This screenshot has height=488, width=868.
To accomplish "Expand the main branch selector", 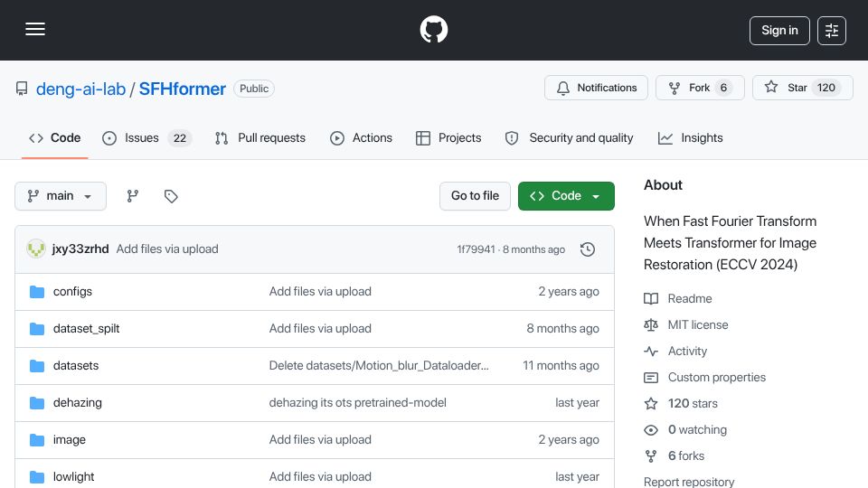I will pyautogui.click(x=61, y=196).
